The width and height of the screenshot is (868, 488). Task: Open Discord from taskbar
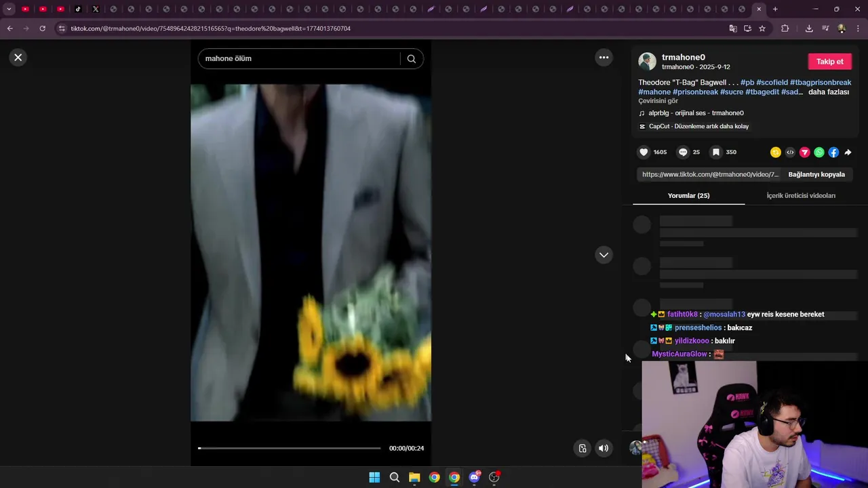point(474,477)
